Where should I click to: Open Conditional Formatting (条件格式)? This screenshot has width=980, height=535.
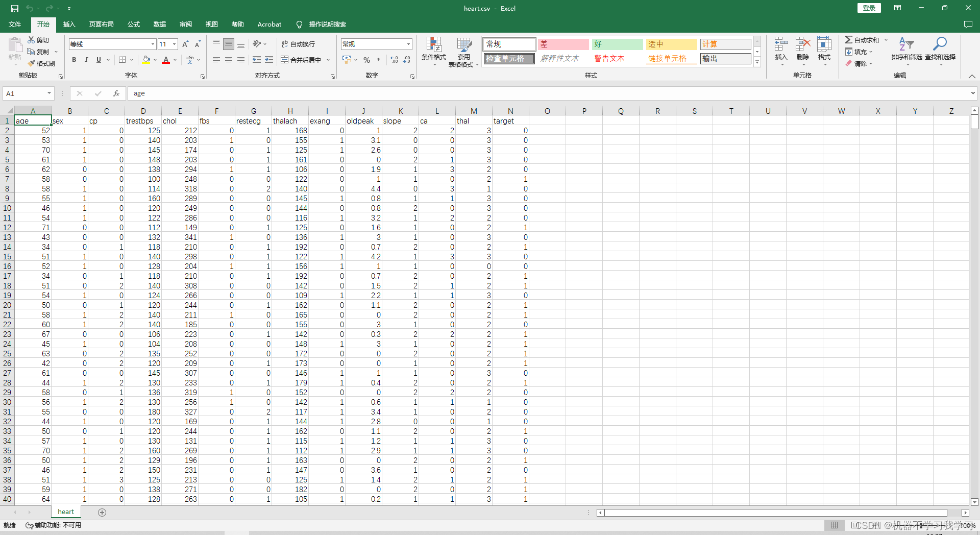pos(434,51)
